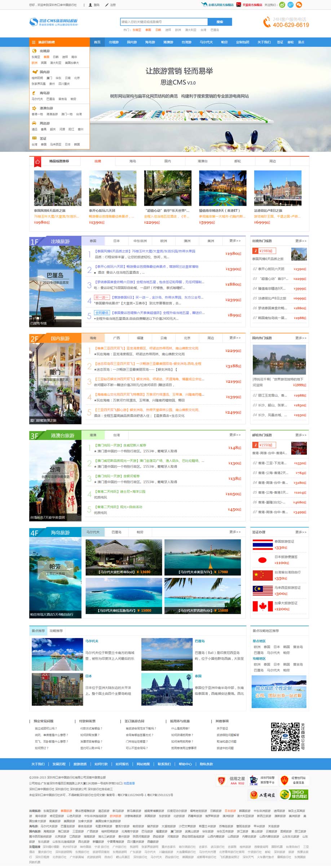331x868 pixels.
Task: Click the orange phone icon by 400-629-6619
Action: pos(267,22)
